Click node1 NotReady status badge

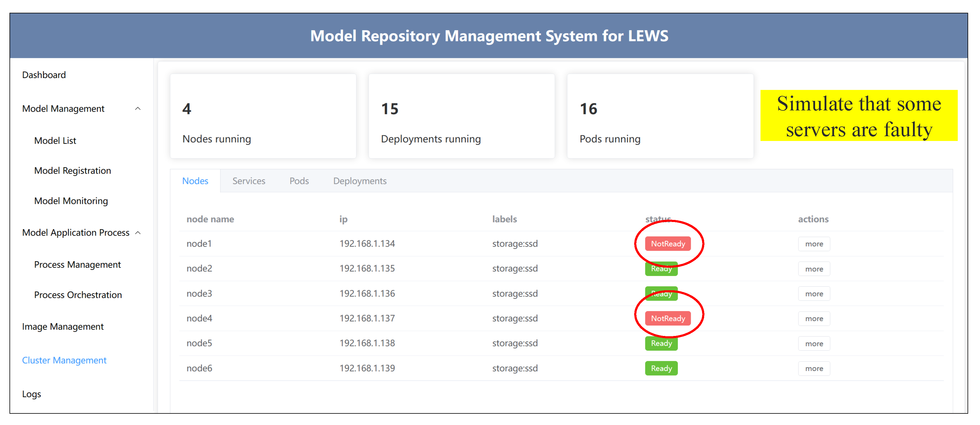coord(667,244)
